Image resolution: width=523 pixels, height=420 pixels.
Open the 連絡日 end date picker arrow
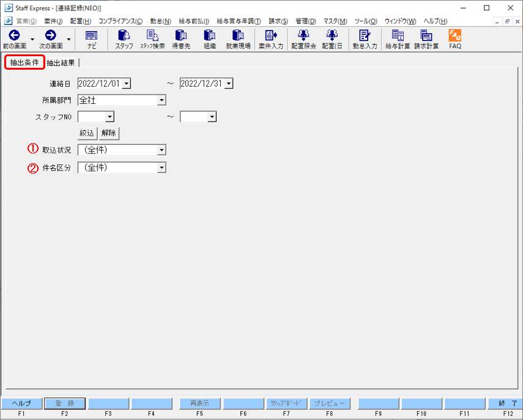[x=229, y=83]
